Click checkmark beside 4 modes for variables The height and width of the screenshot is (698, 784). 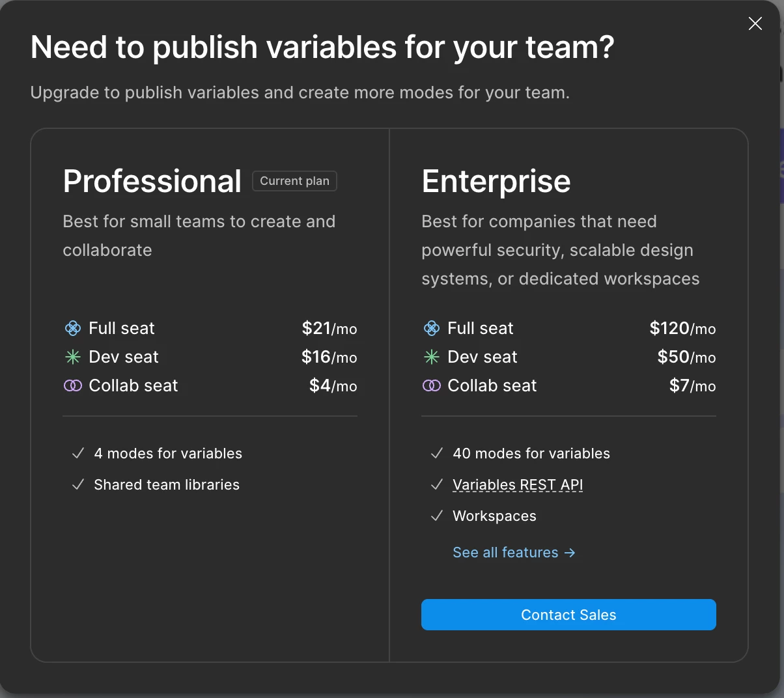[x=78, y=453]
